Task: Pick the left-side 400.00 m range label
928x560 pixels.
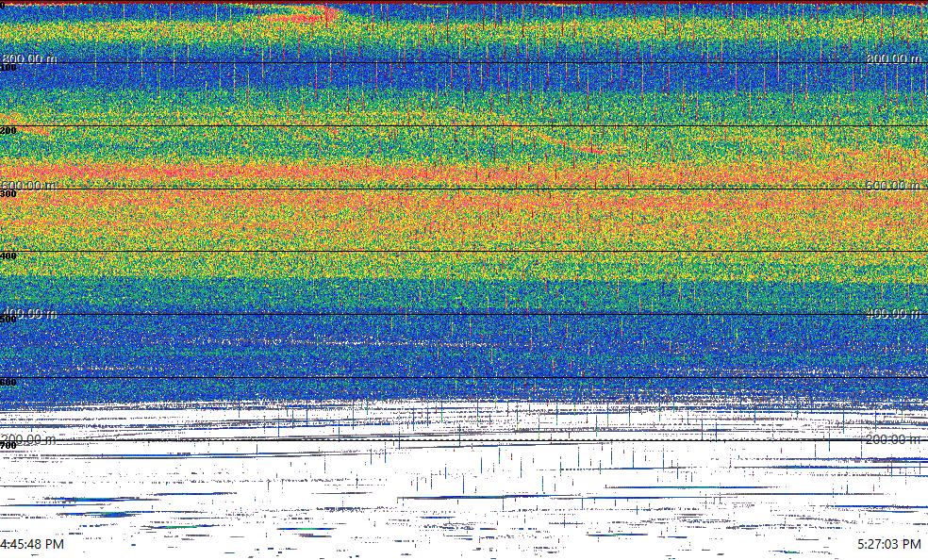Action: [x=29, y=313]
